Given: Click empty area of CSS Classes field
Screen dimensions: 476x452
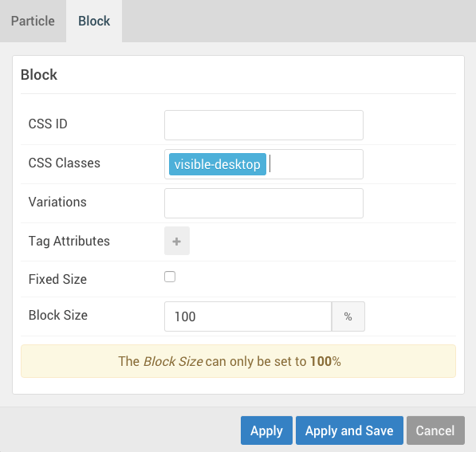Looking at the screenshot, I should coord(316,164).
